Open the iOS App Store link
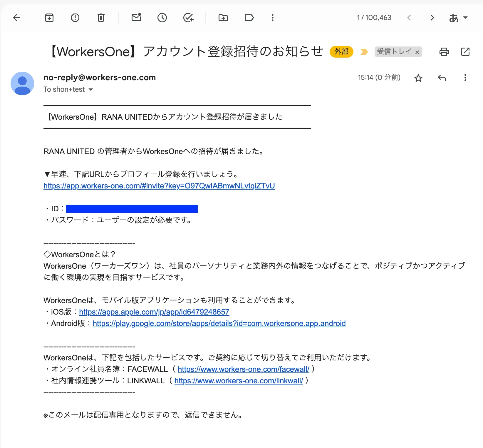 [154, 312]
